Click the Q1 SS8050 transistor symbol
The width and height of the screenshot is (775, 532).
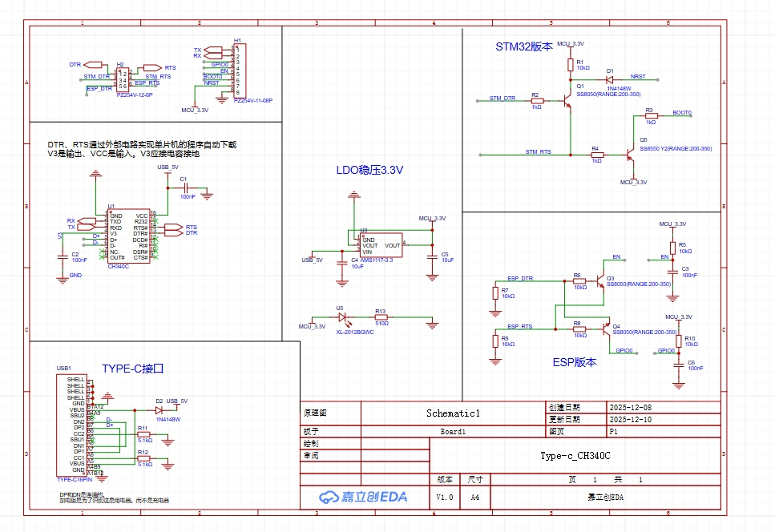pos(569,102)
